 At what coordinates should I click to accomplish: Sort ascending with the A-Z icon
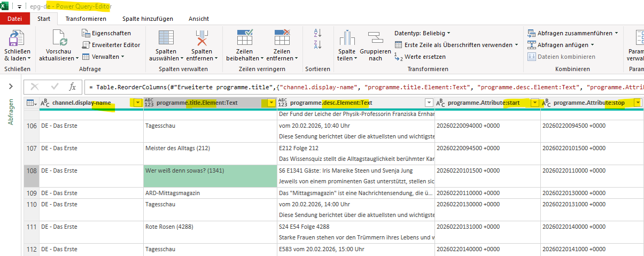coord(317,33)
